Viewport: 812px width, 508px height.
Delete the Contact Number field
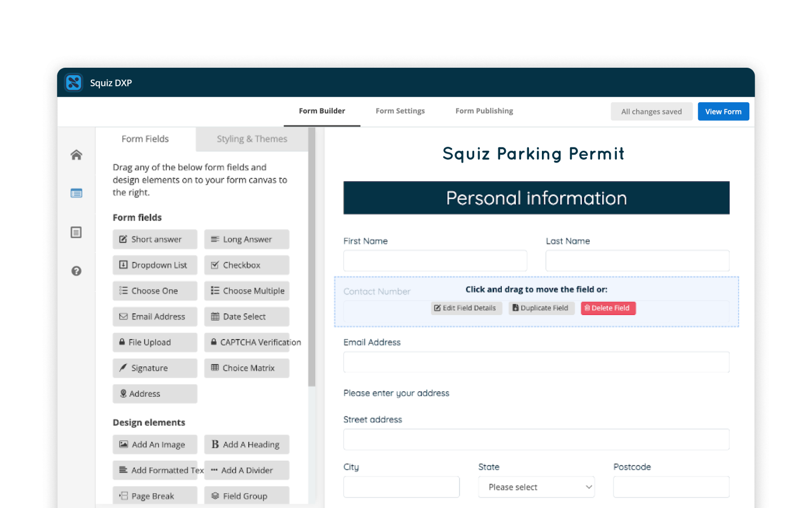click(608, 308)
